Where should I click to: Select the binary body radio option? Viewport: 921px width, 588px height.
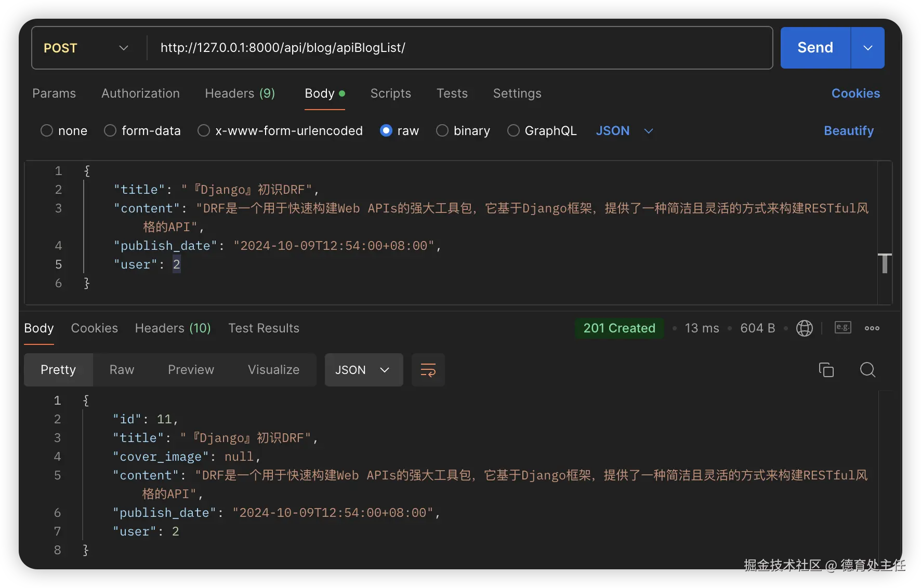click(442, 130)
